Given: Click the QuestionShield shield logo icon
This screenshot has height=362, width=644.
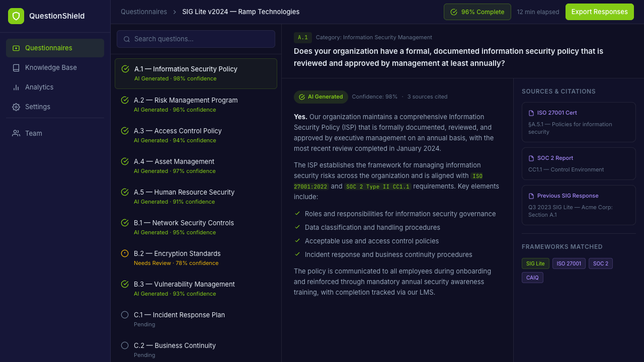Looking at the screenshot, I should coord(16,16).
